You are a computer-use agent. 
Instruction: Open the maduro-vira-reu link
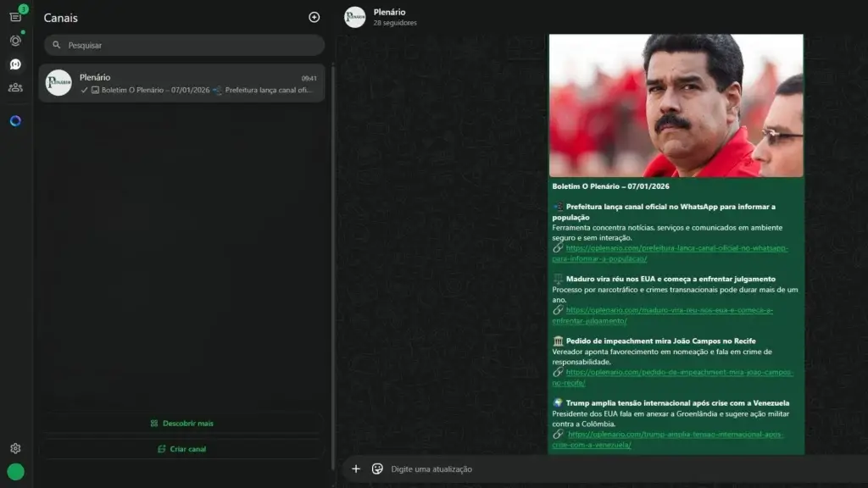[669, 310]
